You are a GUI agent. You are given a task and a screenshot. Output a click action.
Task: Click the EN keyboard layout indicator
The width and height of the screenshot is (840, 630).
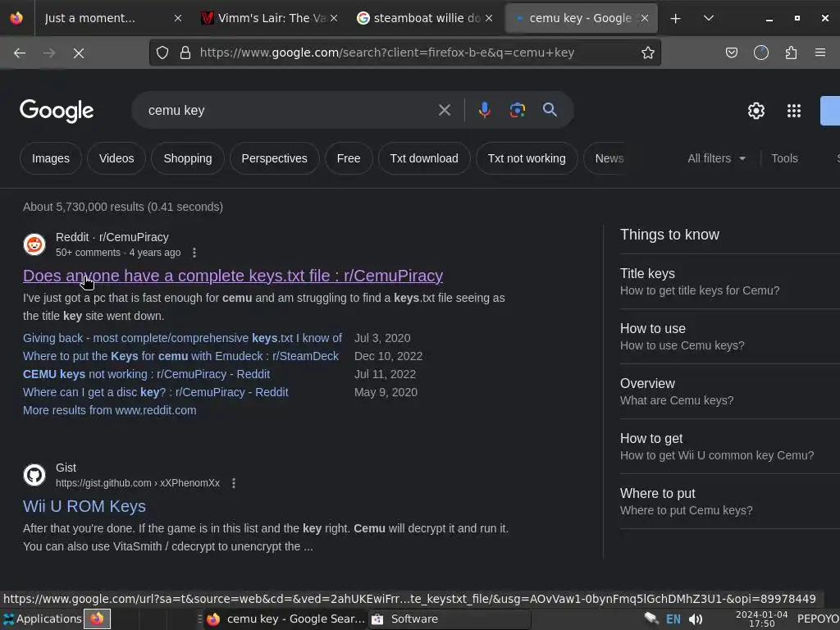[x=673, y=619]
